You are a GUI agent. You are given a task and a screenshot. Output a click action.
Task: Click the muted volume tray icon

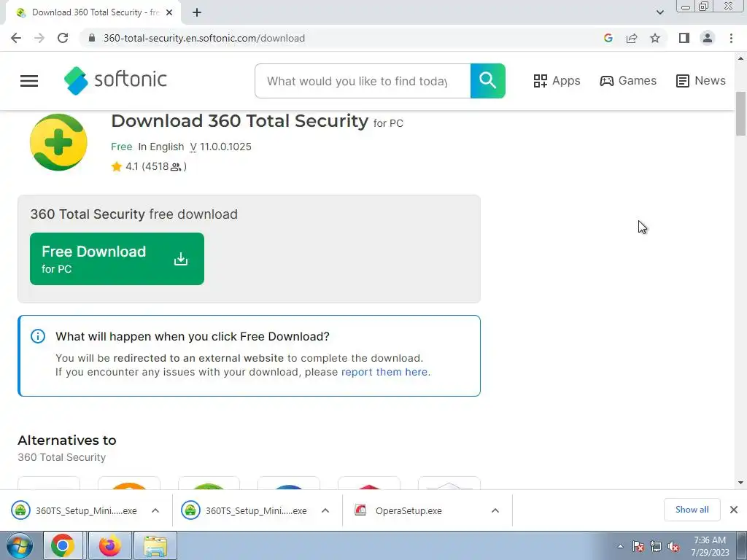coord(673,546)
